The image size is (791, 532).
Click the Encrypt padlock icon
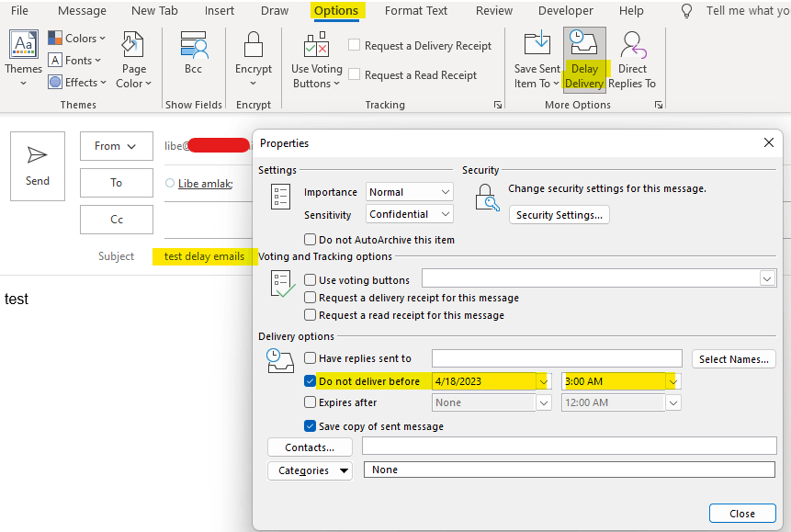254,44
